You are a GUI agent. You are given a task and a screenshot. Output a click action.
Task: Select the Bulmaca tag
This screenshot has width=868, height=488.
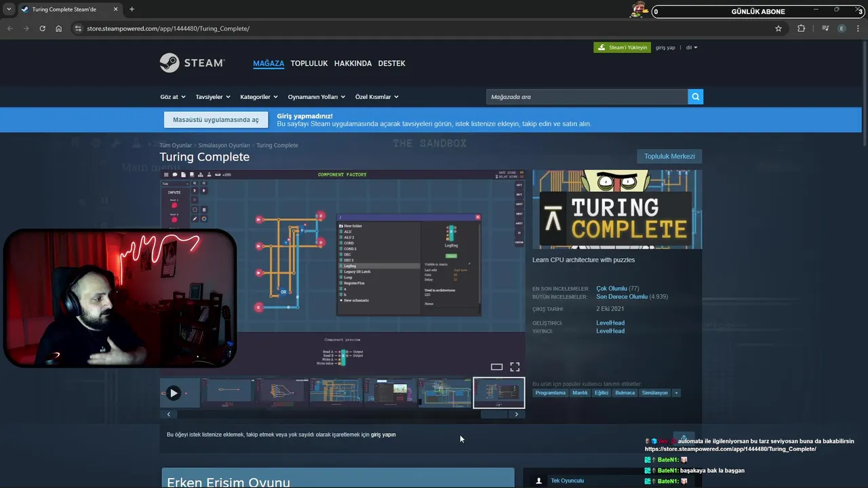tap(625, 393)
